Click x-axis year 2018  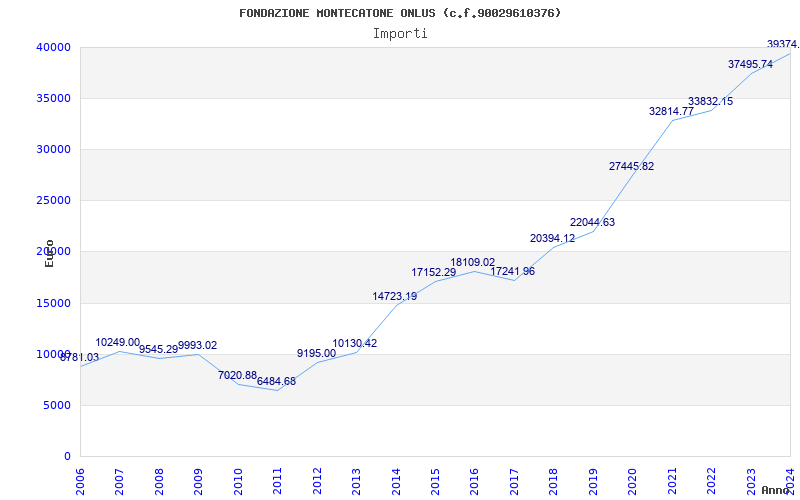click(554, 481)
